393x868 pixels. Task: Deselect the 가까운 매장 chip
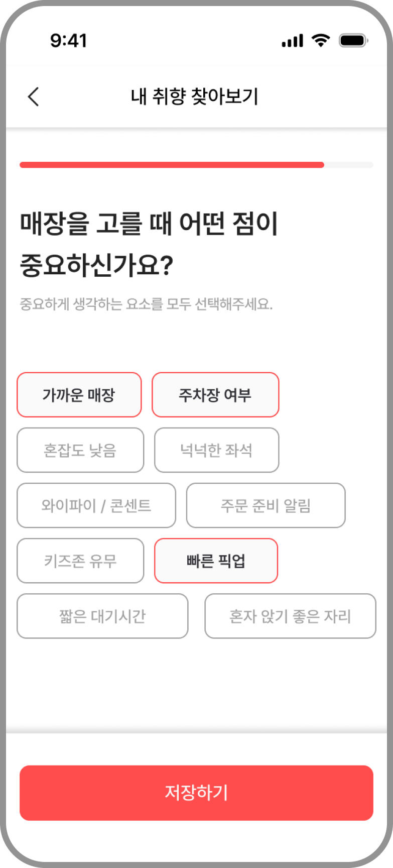click(79, 395)
